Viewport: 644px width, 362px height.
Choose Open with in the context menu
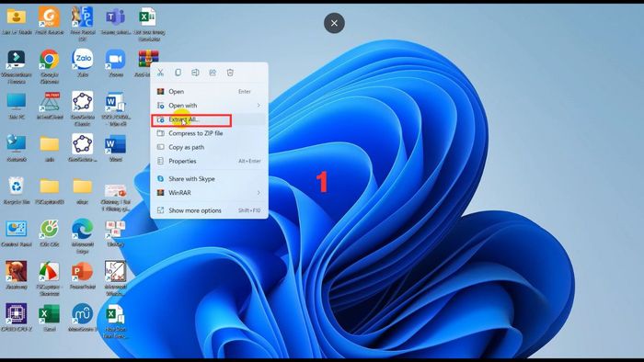pos(209,106)
